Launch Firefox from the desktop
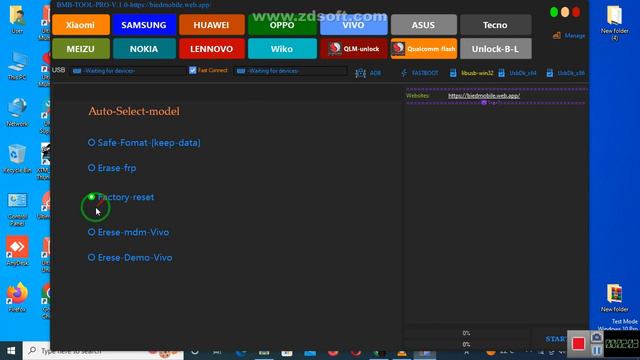Image resolution: width=640 pixels, height=360 pixels. 17,297
